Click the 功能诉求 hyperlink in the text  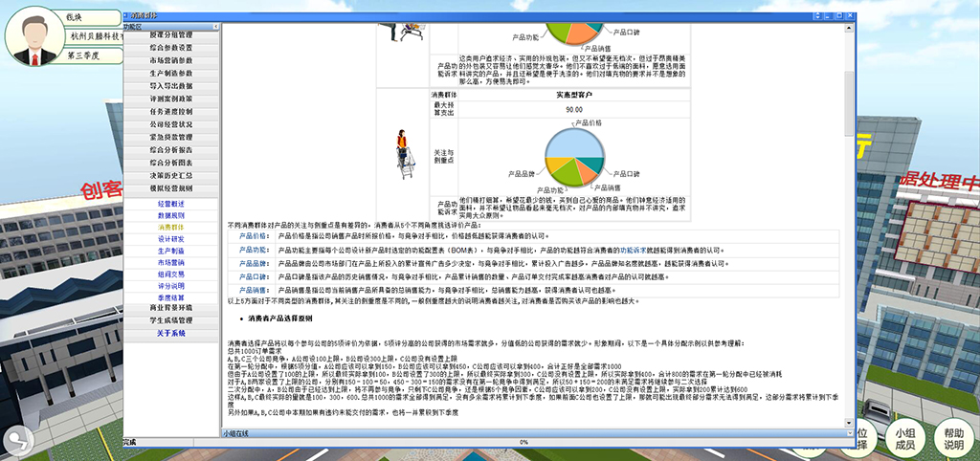(629, 249)
